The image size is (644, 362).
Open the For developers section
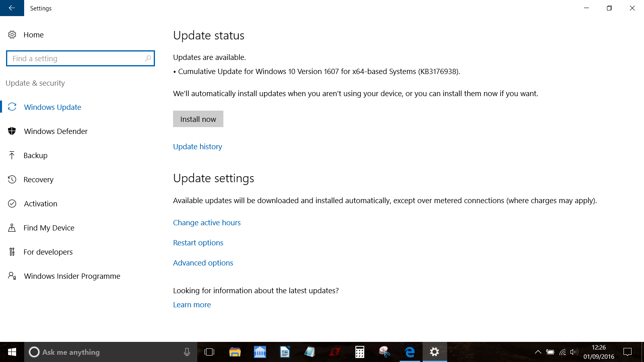click(x=48, y=252)
